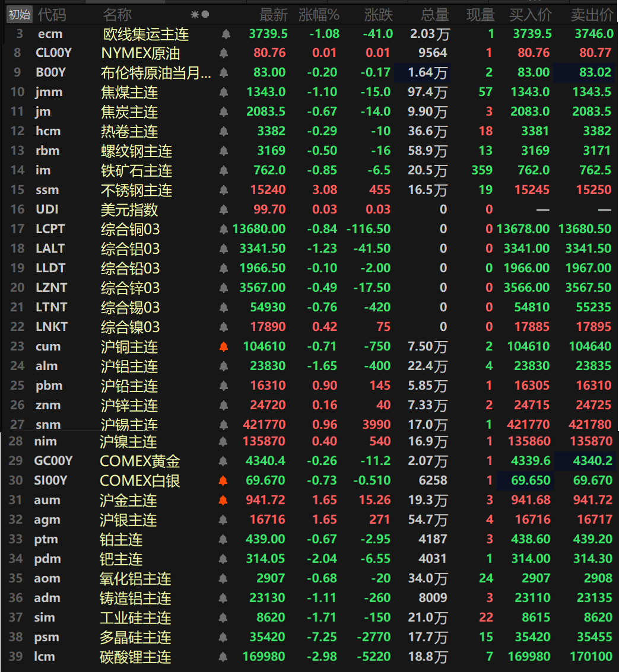Click the 13680.00 latest price cell
619x672 pixels.
point(259,229)
